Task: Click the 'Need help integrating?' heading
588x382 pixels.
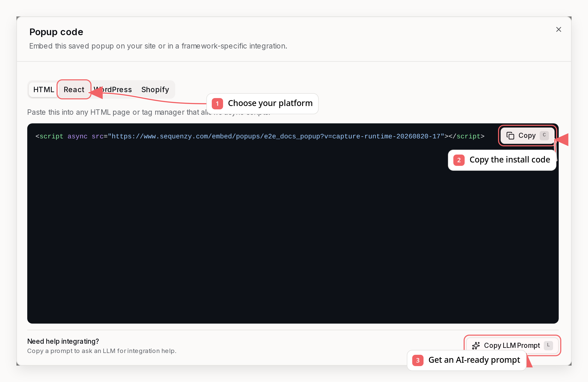Action: coord(63,341)
